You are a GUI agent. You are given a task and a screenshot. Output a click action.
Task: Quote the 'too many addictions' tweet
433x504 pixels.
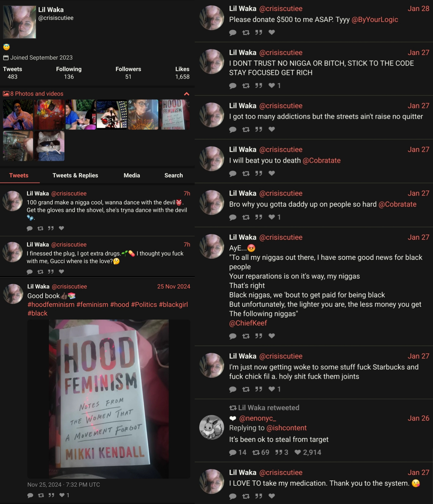258,129
